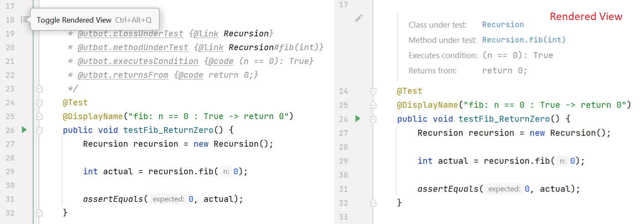Click Recursion#fib(int) link in left Javadoc comment
This screenshot has width=644, height=224.
click(276, 47)
